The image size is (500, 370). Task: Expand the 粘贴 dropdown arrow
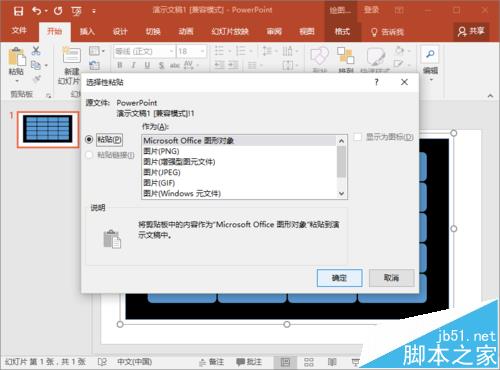coord(17,81)
